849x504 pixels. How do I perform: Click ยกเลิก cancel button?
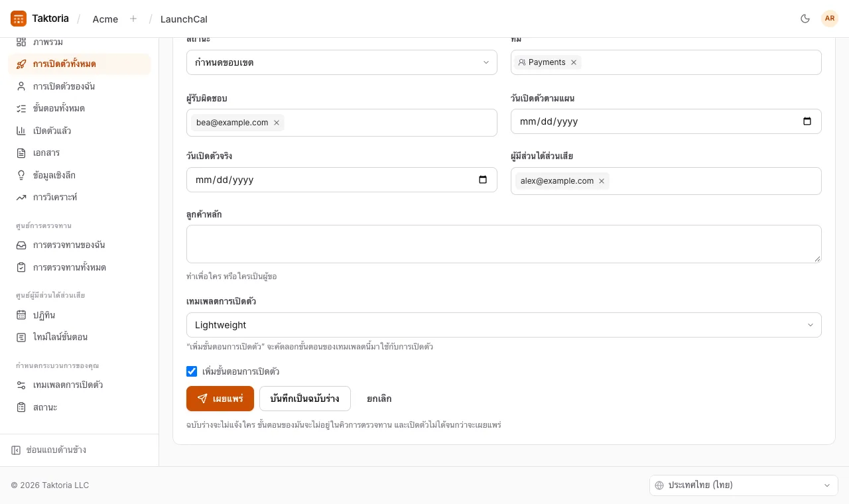[x=379, y=399]
